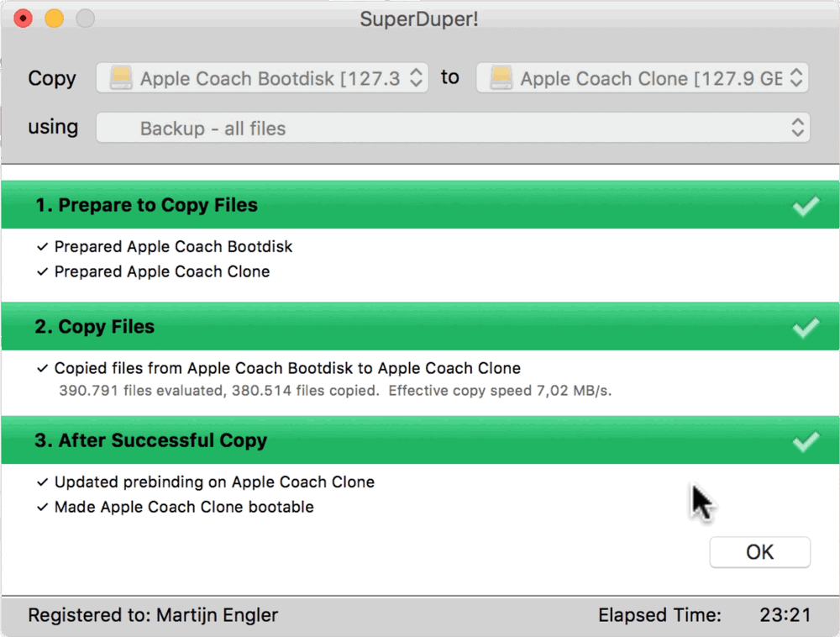Viewport: 840px width, 637px height.
Task: Click the '390.791 files evaluated' statistics line
Action: (x=335, y=391)
